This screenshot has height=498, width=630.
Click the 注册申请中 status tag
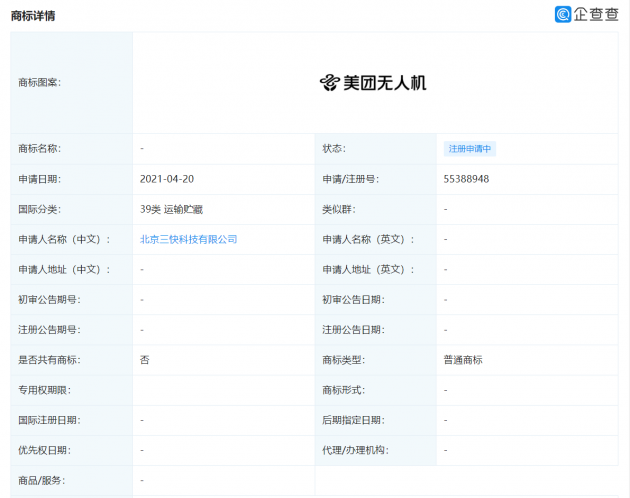(470, 149)
